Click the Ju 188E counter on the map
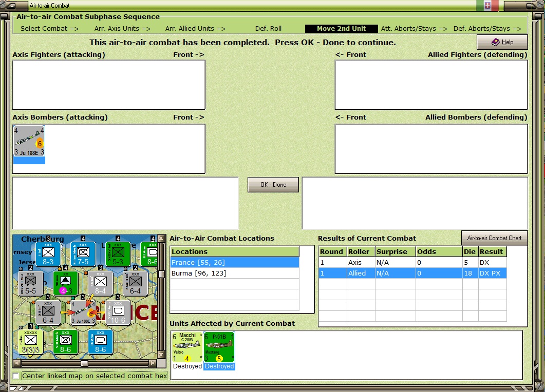Image resolution: width=545 pixels, height=392 pixels. (x=83, y=312)
